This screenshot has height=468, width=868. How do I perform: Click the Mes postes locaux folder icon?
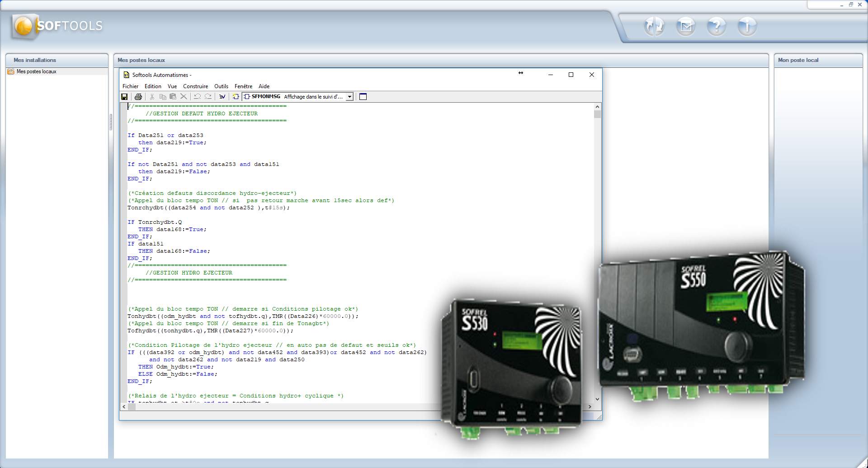[x=11, y=71]
